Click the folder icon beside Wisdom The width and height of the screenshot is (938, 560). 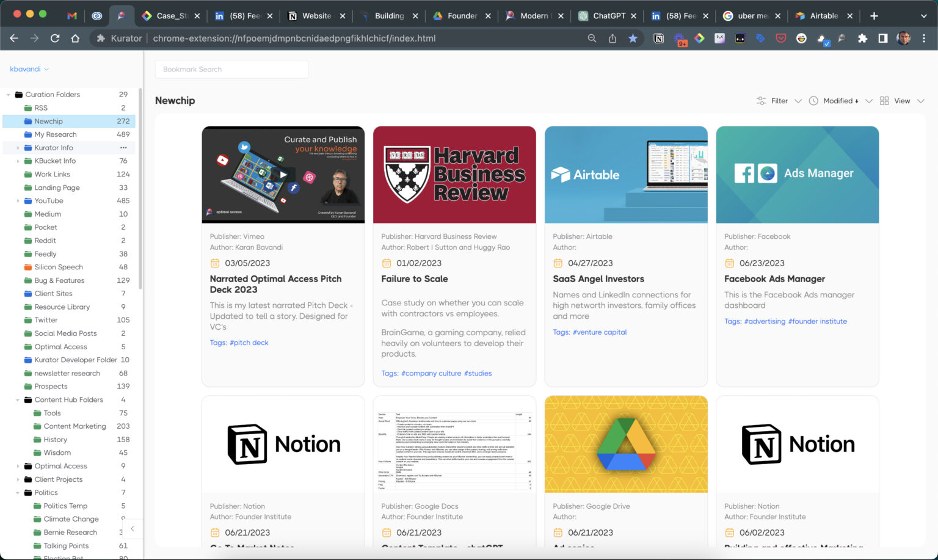[x=37, y=453]
